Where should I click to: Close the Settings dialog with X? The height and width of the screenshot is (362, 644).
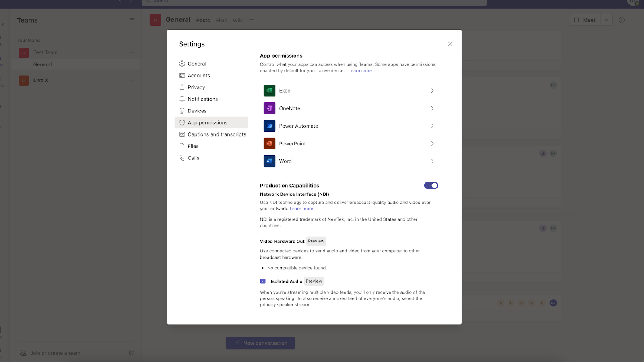[x=450, y=44]
